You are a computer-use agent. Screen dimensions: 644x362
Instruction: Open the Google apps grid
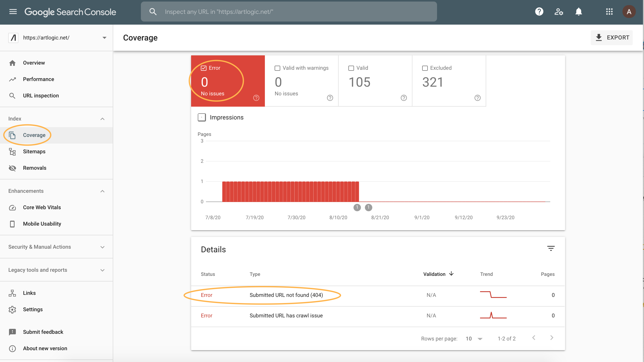pos(609,12)
